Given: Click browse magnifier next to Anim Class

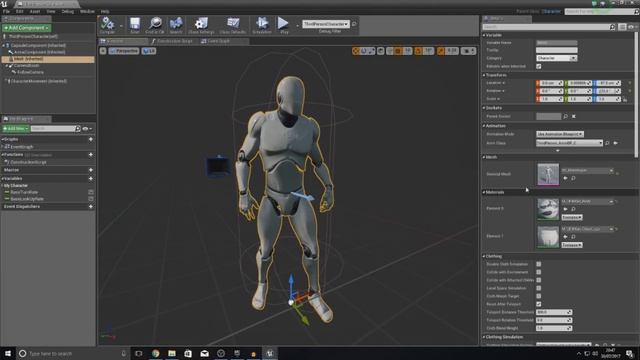Looking at the screenshot, I should click(x=607, y=143).
